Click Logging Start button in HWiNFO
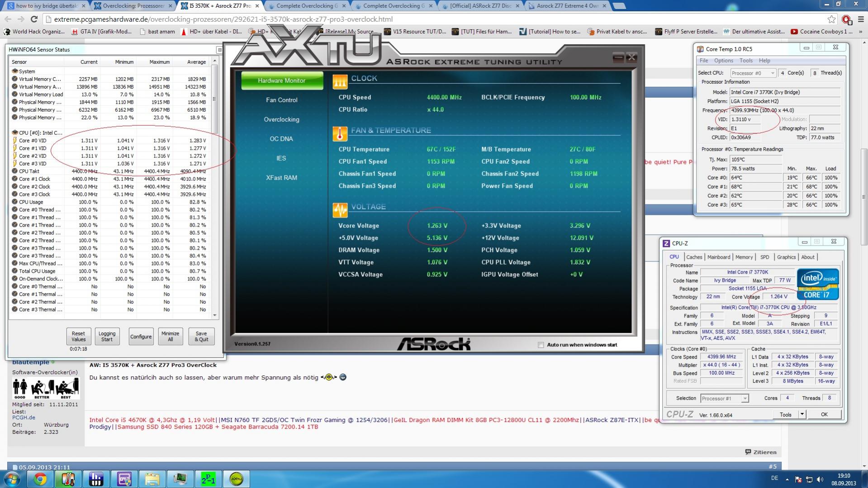Image resolution: width=868 pixels, height=488 pixels. tap(107, 336)
